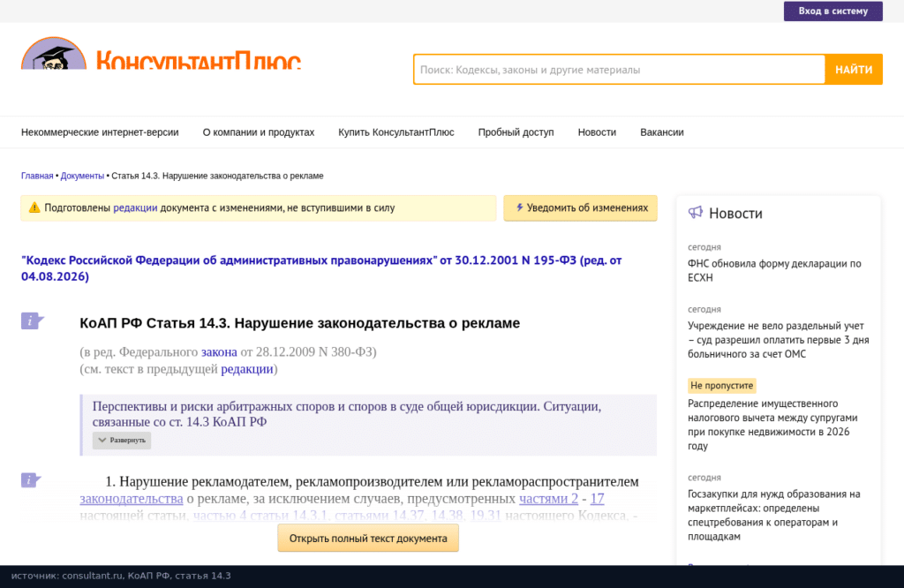Follow the 17 link in paragraph 1

[x=598, y=499]
